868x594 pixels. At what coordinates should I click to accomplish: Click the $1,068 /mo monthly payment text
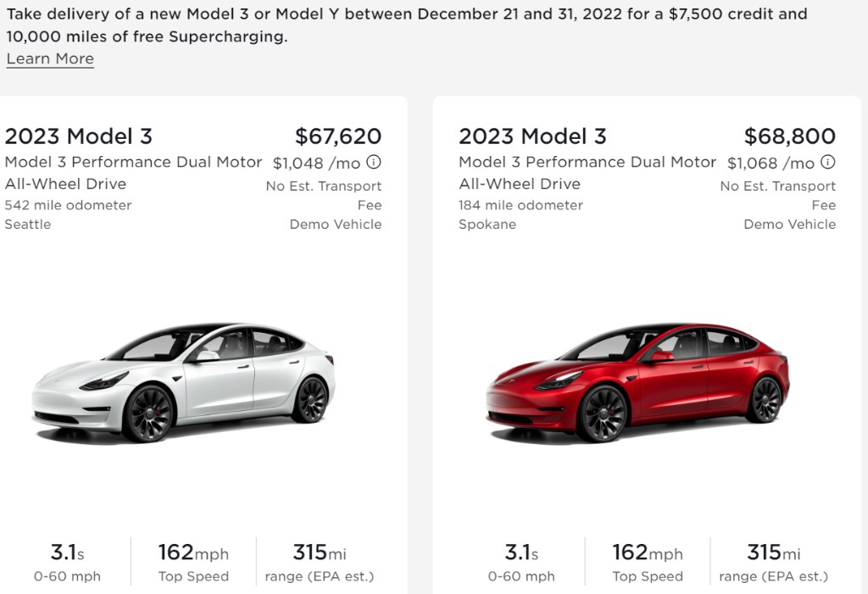pos(771,163)
